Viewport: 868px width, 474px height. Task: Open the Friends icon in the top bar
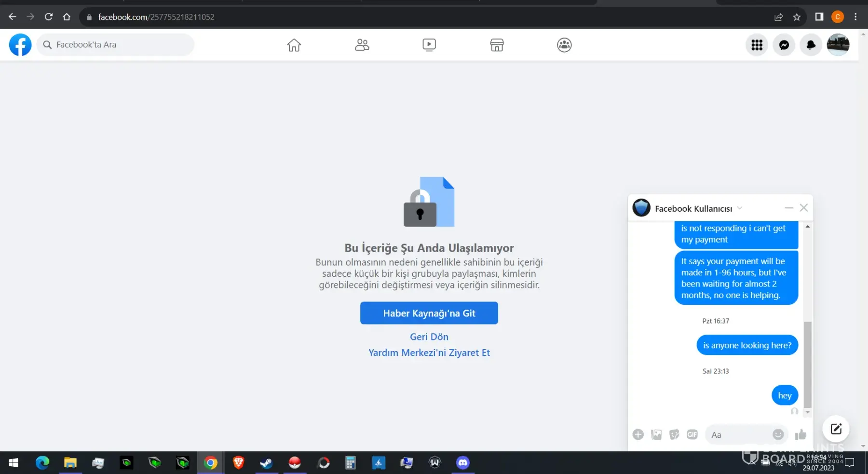coord(362,45)
